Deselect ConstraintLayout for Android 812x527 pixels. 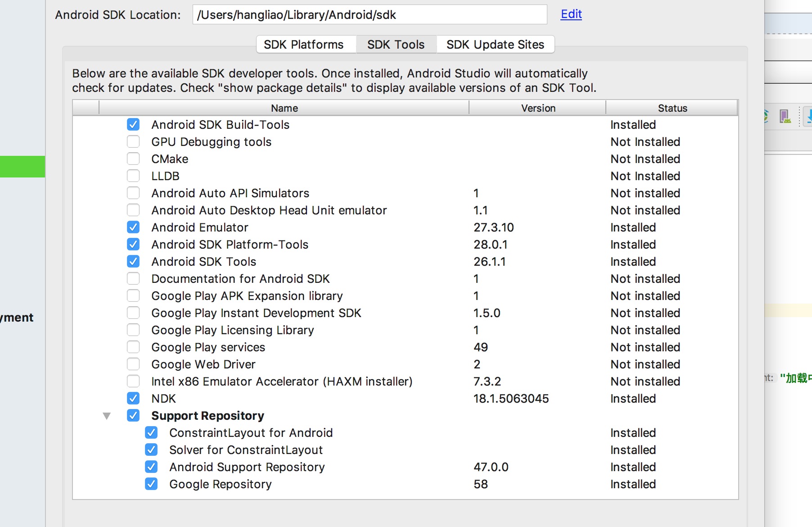click(x=151, y=432)
